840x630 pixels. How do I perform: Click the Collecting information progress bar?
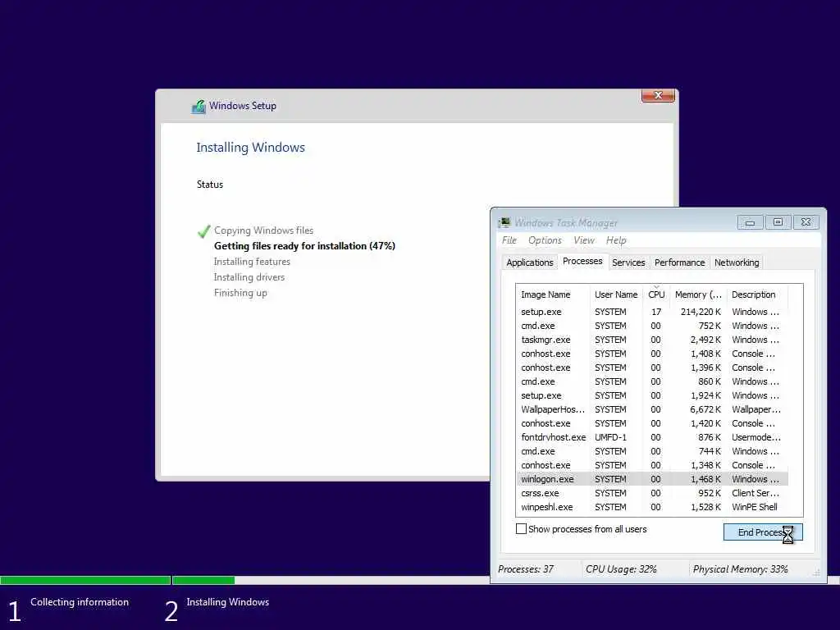tap(85, 580)
